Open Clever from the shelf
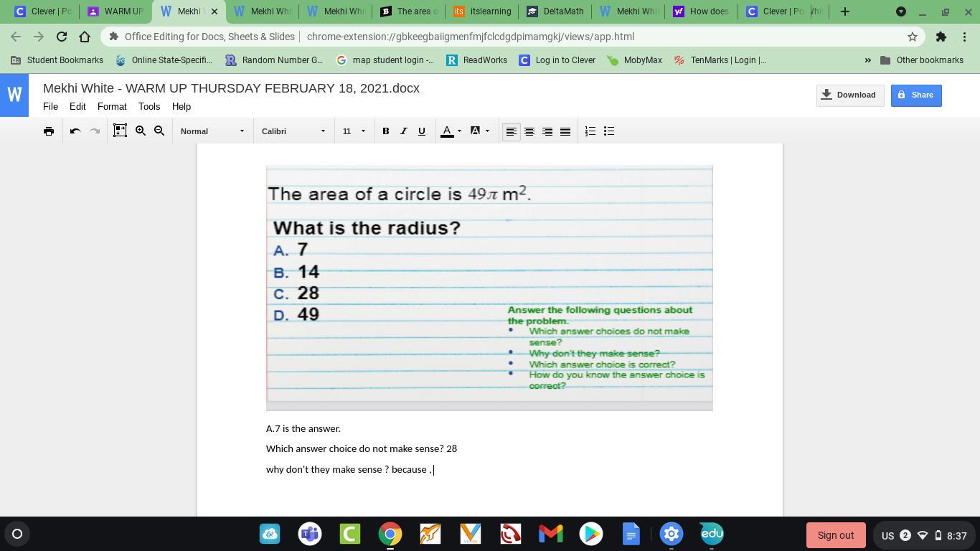 pyautogui.click(x=350, y=534)
